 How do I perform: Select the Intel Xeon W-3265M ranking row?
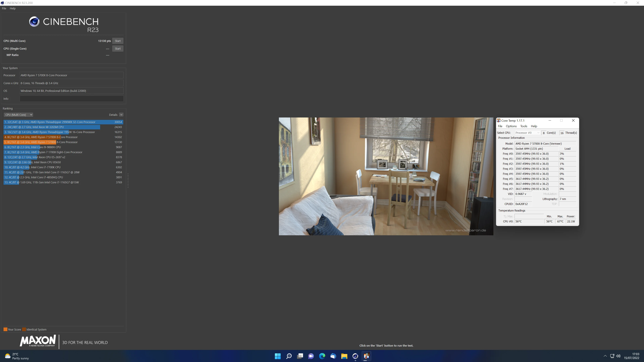pos(63,127)
